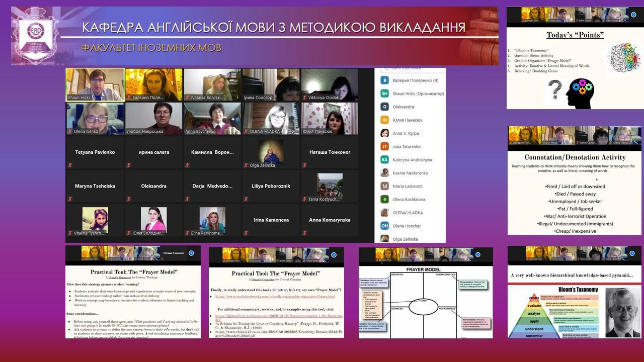Click next arrow above Bloom's Taxonomy slide
Screen dimensions: 644x362
[632, 253]
